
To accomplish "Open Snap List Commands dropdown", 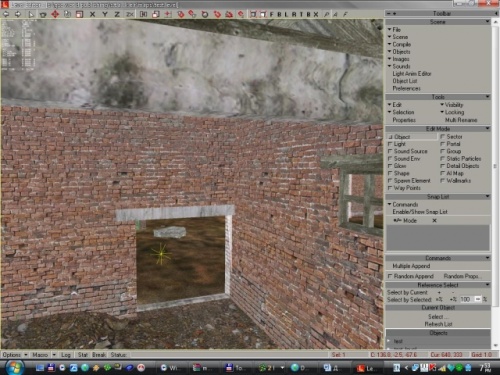I will coord(403,204).
